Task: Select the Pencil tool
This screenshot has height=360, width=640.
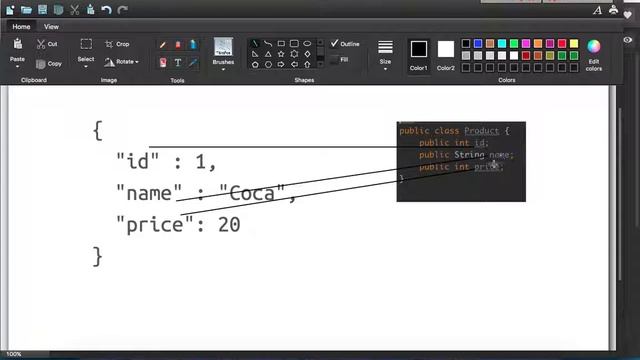Action: 162,44
